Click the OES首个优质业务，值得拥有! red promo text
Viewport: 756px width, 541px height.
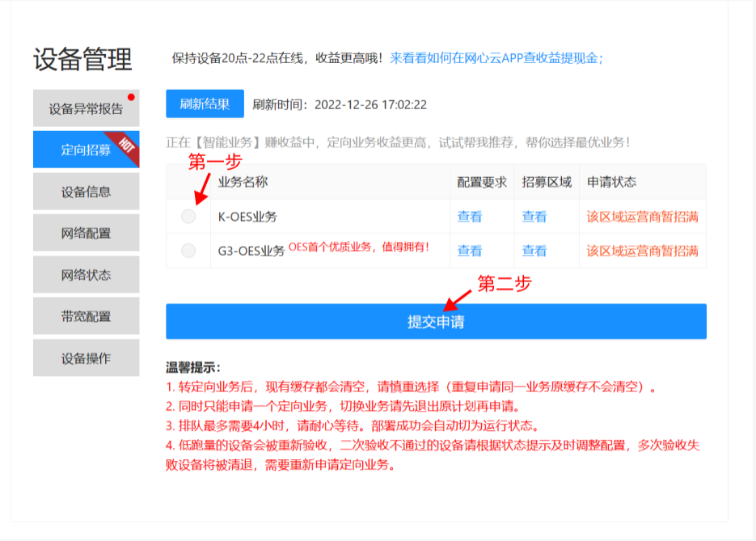point(359,247)
